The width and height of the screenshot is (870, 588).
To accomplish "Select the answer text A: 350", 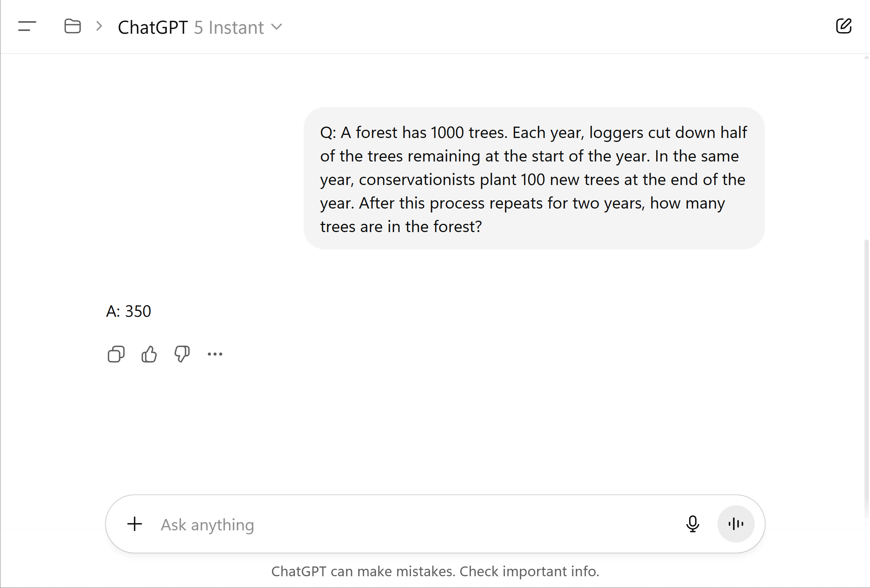I will tap(129, 310).
